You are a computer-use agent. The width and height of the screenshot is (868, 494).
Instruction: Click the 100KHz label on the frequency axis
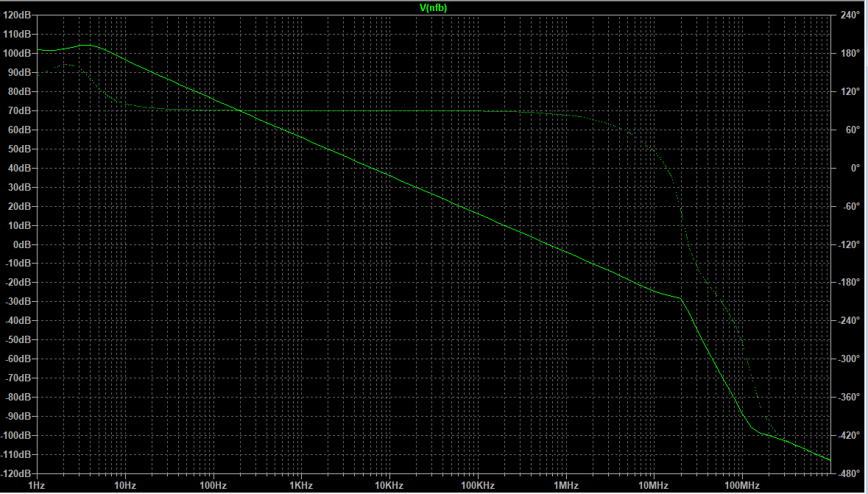pyautogui.click(x=477, y=486)
